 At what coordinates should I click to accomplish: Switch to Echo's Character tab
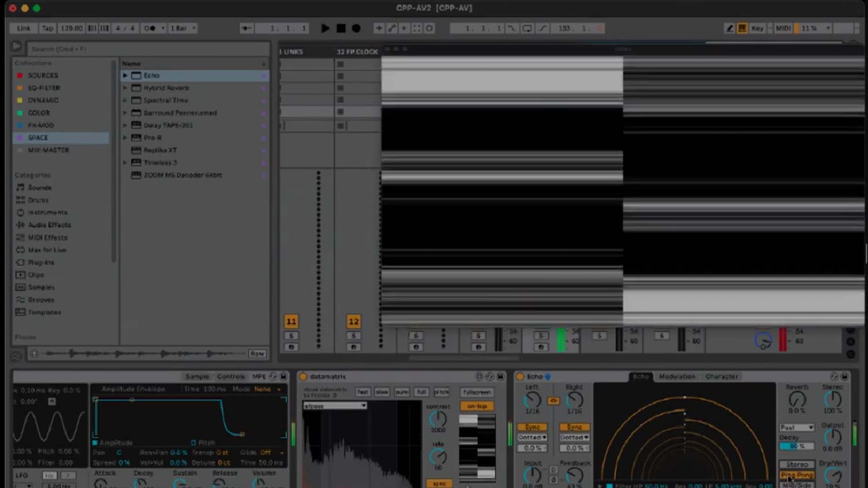722,376
